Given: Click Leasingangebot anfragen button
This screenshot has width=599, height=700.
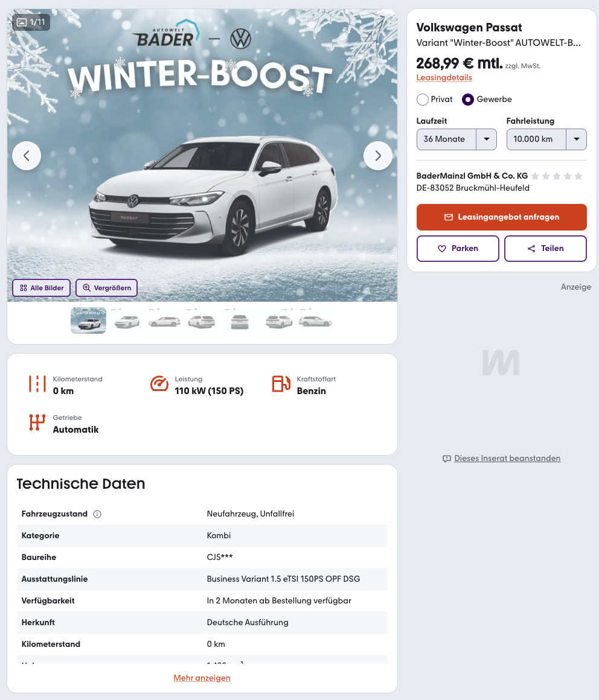Looking at the screenshot, I should (x=502, y=217).
